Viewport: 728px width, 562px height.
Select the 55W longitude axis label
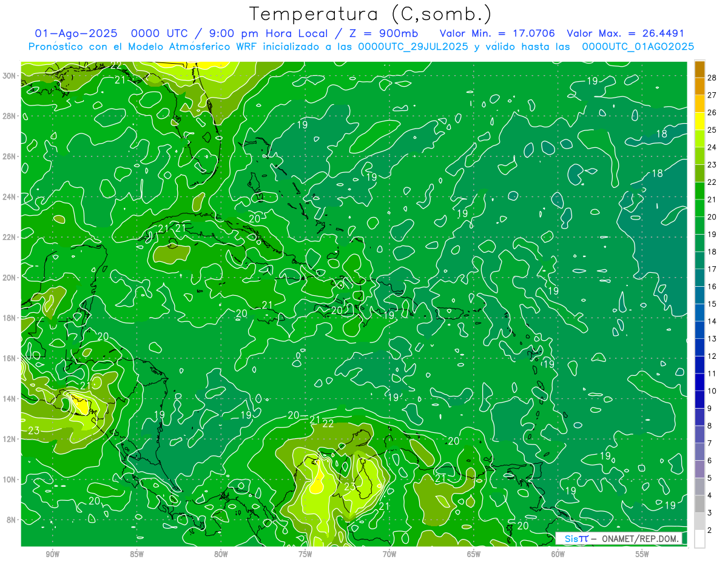(642, 554)
